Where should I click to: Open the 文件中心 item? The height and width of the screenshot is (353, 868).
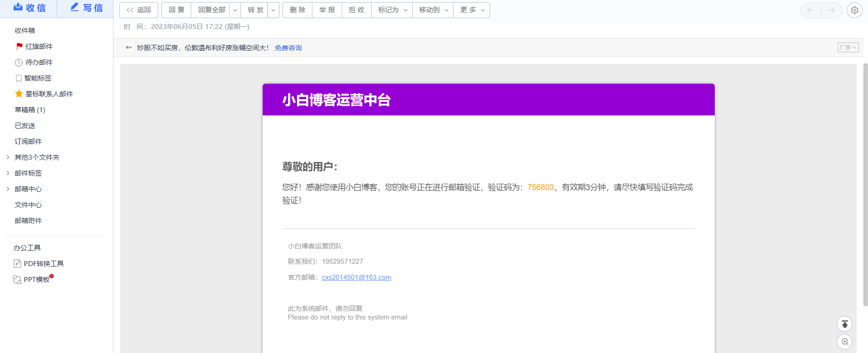[x=28, y=205]
